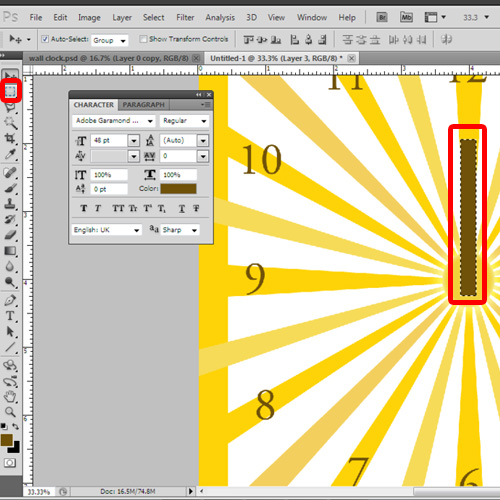Select the 3D Orbit camera tool
Image resolution: width=500 pixels, height=500 pixels.
pos(10,381)
